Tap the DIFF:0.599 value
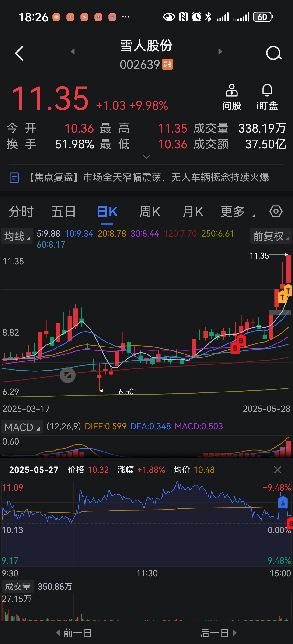 click(x=105, y=426)
